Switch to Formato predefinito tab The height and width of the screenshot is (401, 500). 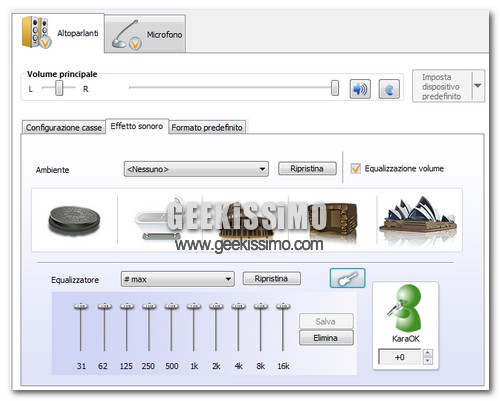click(207, 128)
